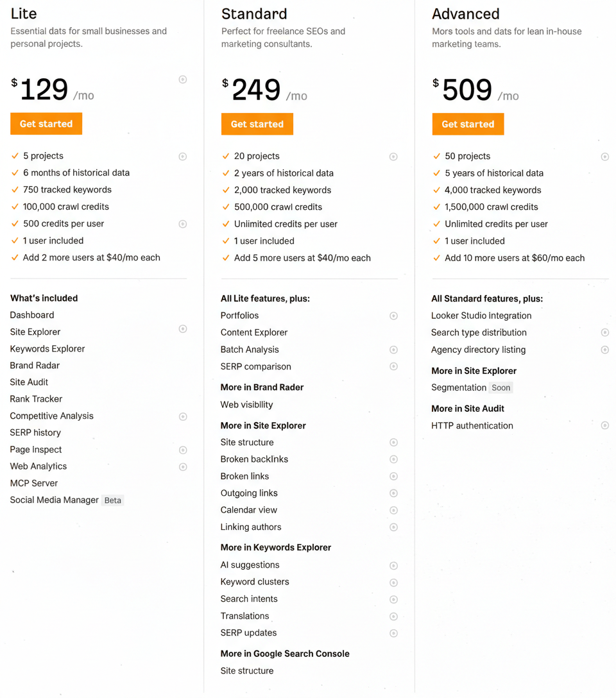Click info icon for Broken backlinks
Image resolution: width=616 pixels, height=698 pixels.
393,459
